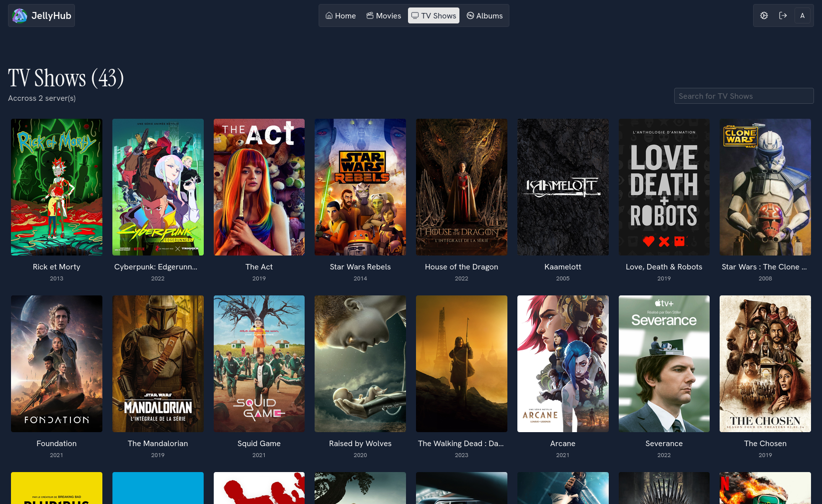This screenshot has height=504, width=822.
Task: Log out using the exit arrow icon
Action: pyautogui.click(x=783, y=15)
